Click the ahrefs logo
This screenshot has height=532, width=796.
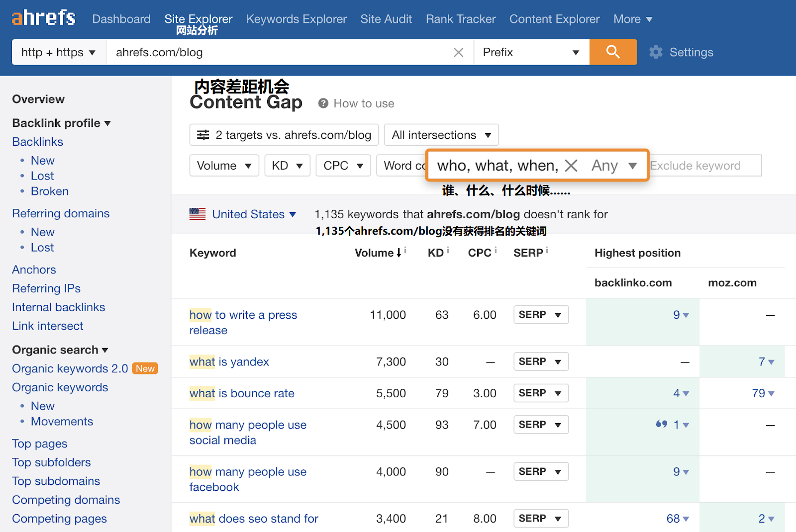(44, 18)
